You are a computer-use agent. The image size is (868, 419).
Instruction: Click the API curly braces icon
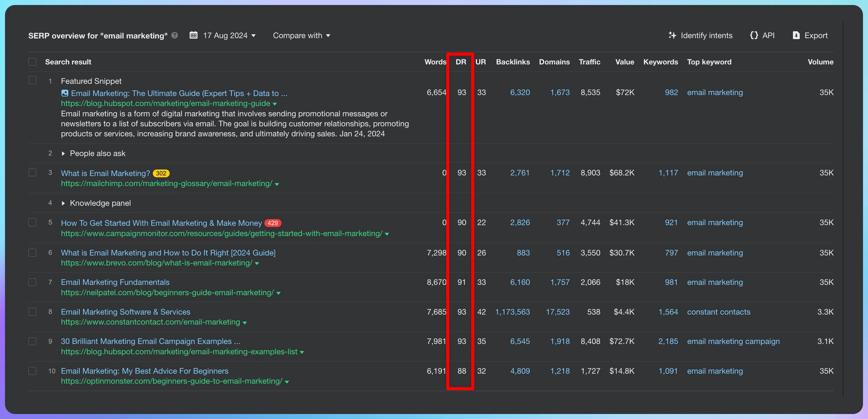pos(754,35)
